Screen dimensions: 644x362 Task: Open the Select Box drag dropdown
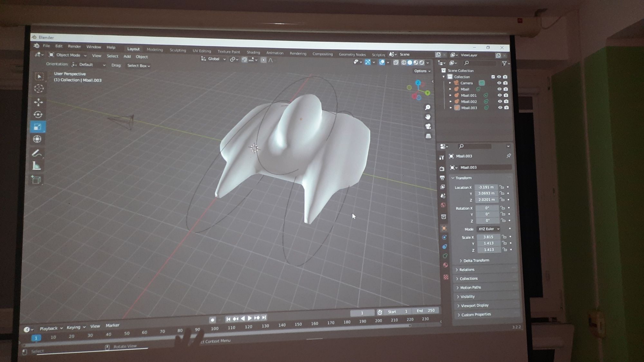click(138, 66)
